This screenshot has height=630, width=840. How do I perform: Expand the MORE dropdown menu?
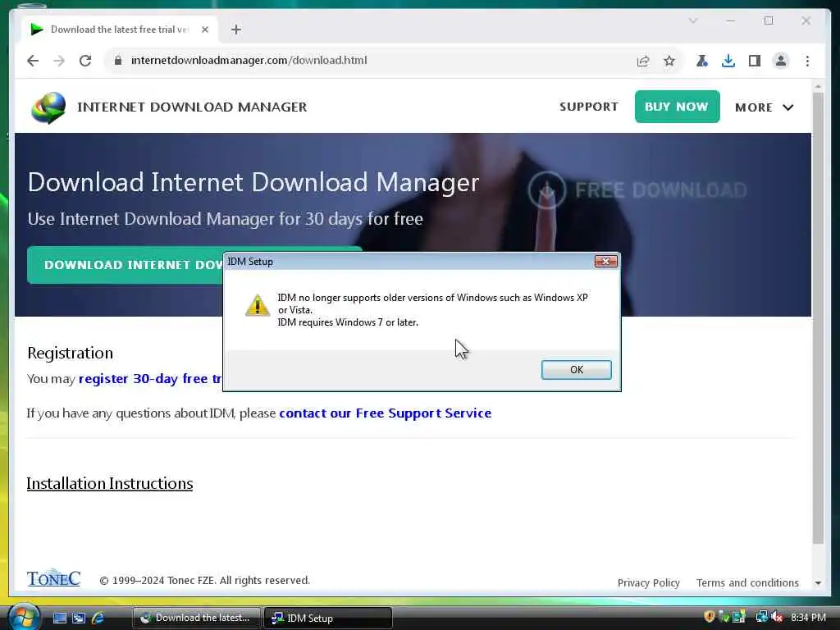coord(764,107)
